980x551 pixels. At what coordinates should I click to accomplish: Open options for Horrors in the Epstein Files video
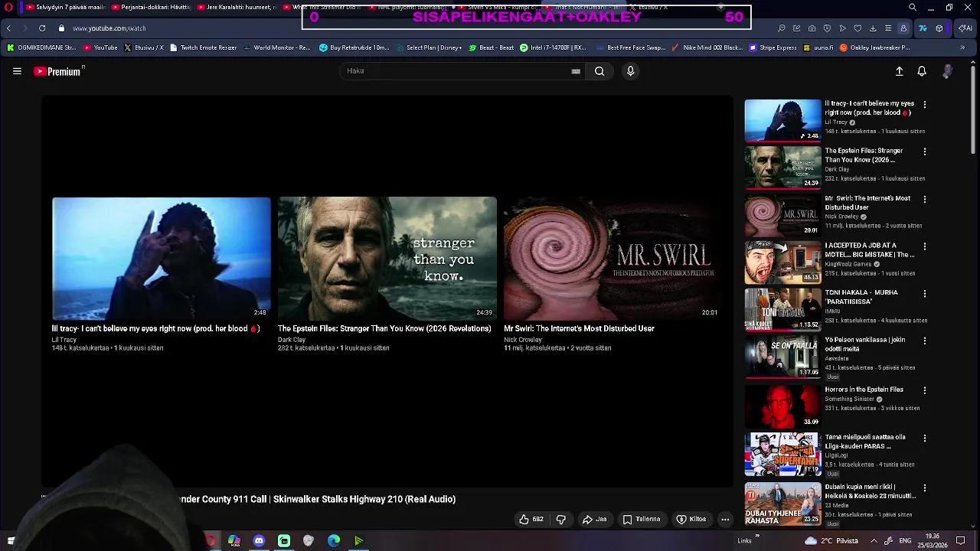click(x=924, y=391)
